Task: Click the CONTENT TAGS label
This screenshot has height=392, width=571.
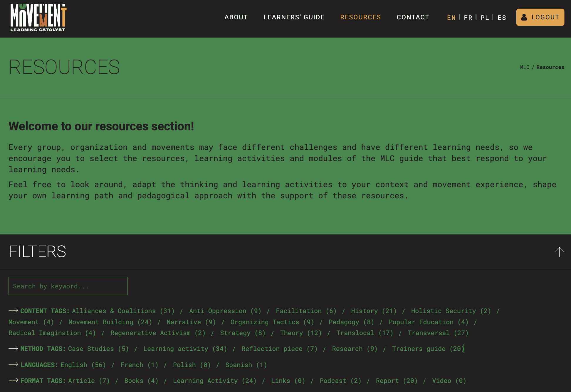Action: [x=45, y=311]
